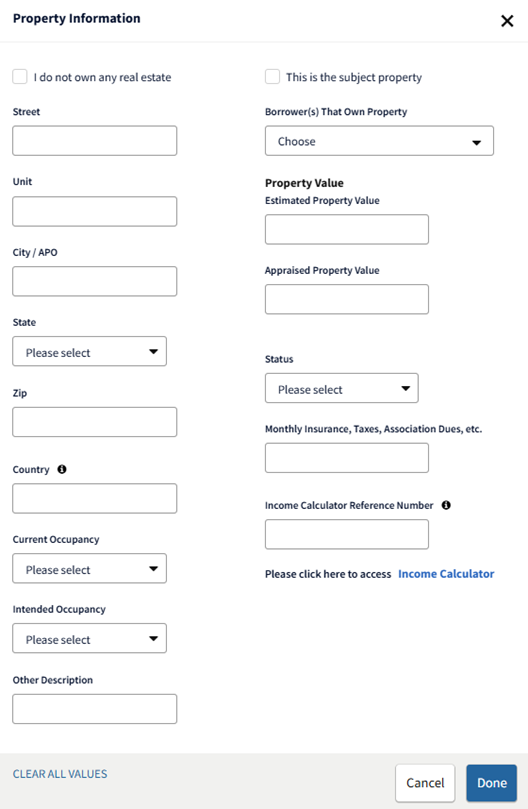528x809 pixels.
Task: Expand the Status dropdown
Action: pyautogui.click(x=342, y=388)
